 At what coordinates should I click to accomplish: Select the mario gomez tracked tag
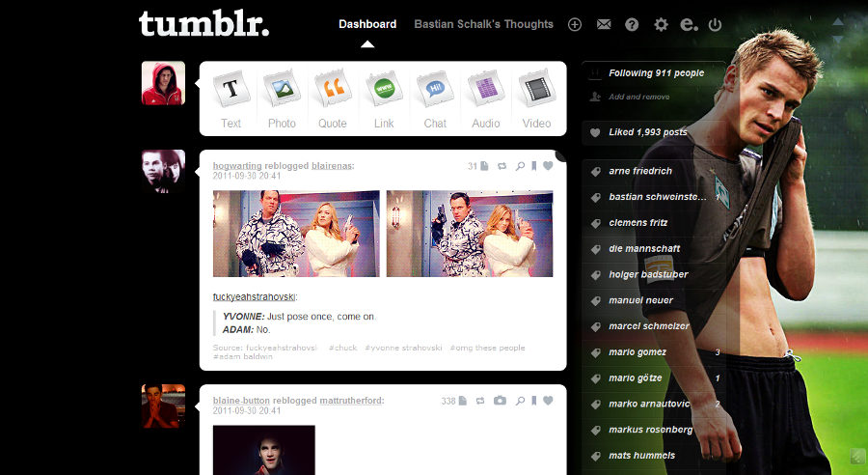click(x=637, y=352)
